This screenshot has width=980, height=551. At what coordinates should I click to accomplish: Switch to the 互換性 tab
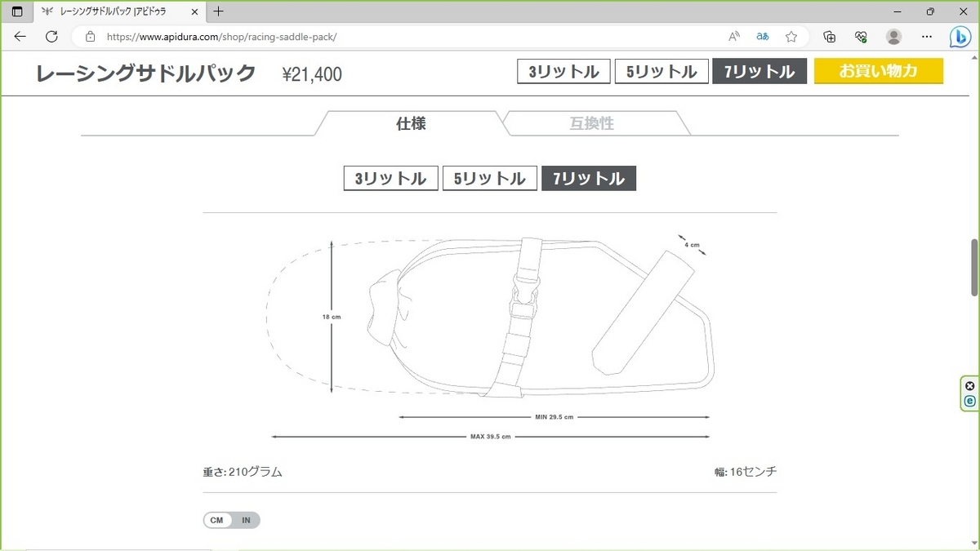592,123
